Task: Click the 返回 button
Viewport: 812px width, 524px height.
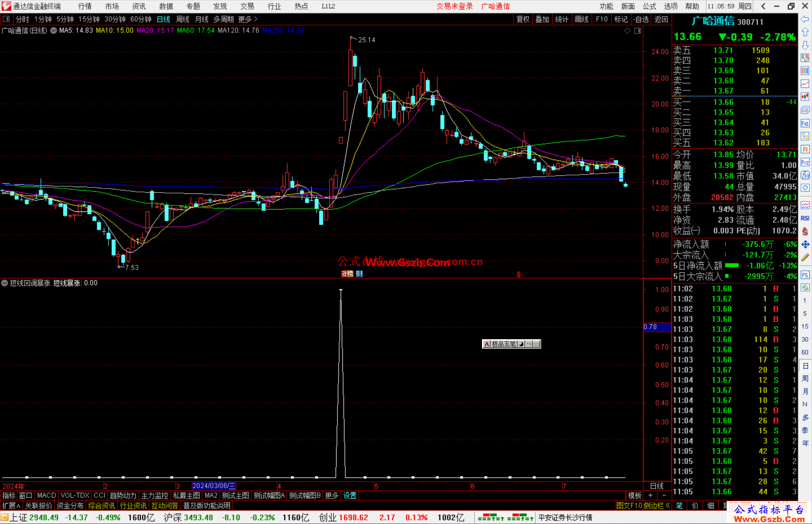Action: (661, 19)
